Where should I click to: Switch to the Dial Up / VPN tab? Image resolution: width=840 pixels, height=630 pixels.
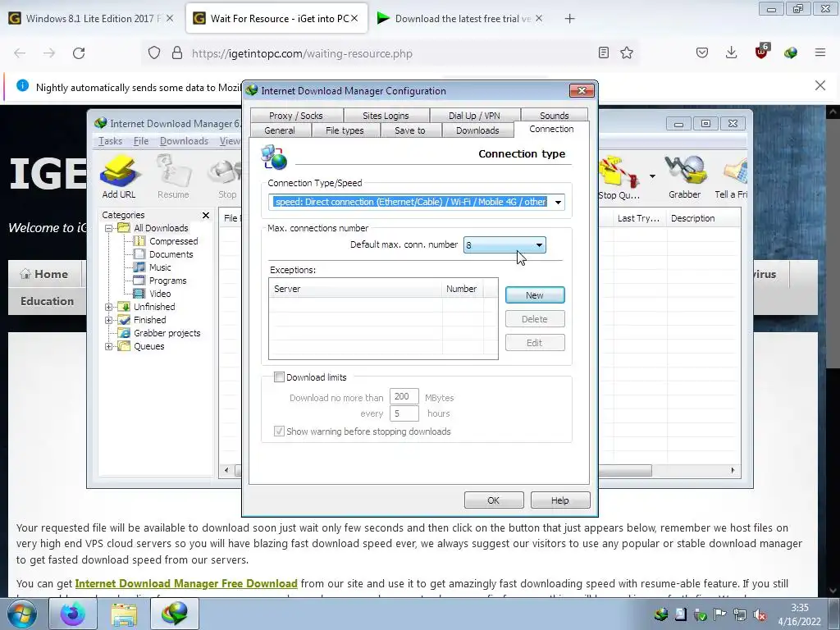point(474,115)
